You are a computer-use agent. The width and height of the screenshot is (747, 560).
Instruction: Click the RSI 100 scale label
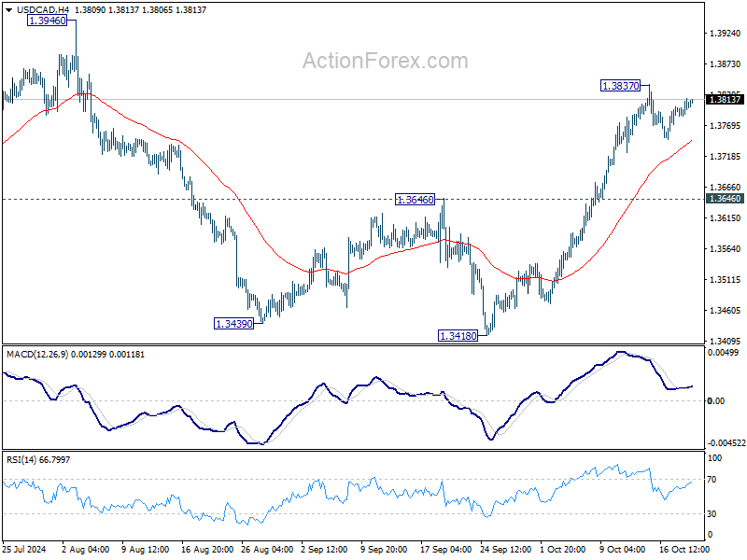tap(715, 458)
